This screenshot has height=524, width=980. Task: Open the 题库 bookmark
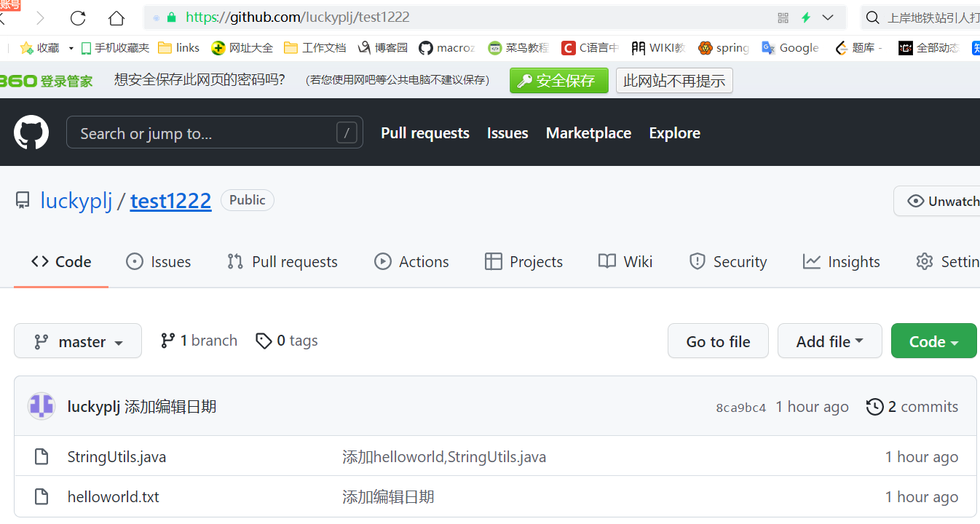(858, 48)
